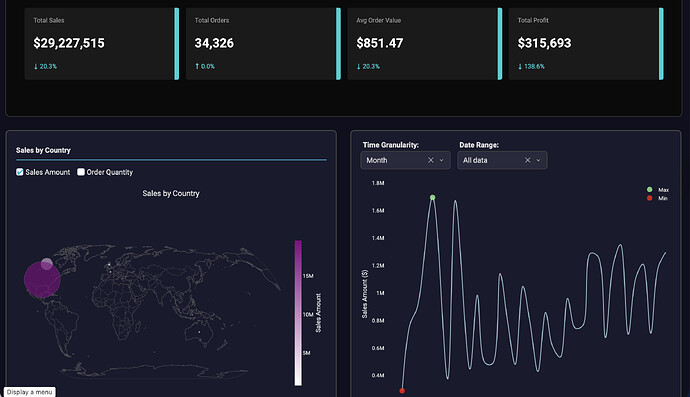Clear the All data selection with X
Screen dimensions: 690x397
528,160
